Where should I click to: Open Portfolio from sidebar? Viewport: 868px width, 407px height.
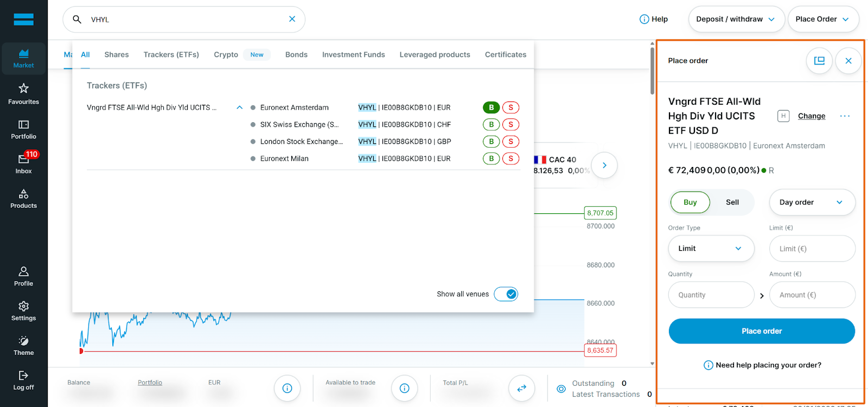click(x=23, y=130)
